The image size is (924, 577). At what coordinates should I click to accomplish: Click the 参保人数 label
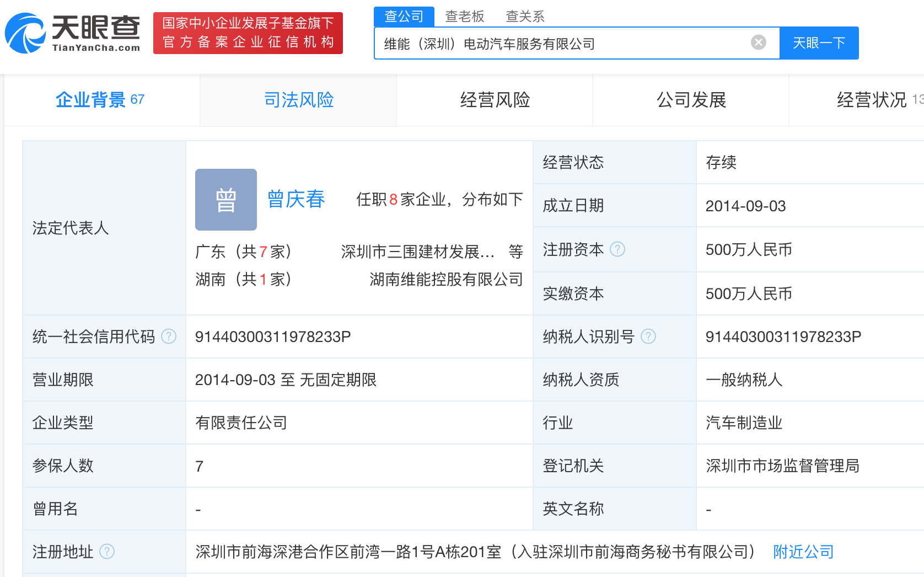63,466
